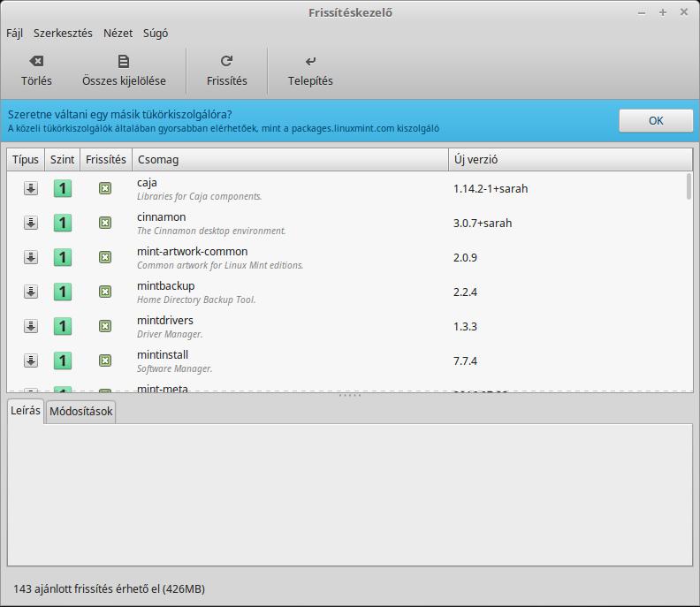
Task: Switch to the Leírás tab
Action: pos(26,411)
